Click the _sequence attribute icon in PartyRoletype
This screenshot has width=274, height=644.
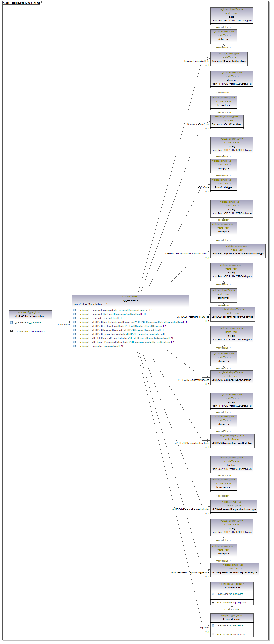(213, 594)
